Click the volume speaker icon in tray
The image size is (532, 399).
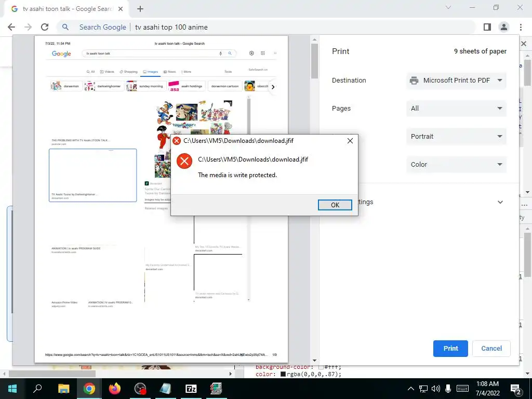436,389
